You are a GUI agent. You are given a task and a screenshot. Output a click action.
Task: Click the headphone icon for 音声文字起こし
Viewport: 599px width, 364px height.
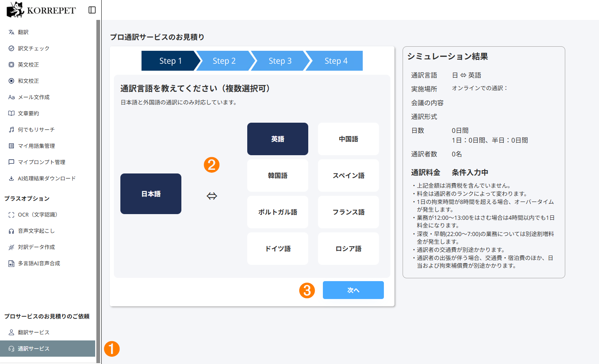pos(11,231)
